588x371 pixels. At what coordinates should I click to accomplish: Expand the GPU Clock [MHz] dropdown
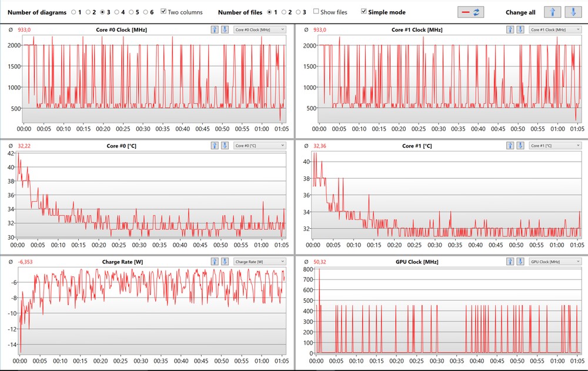(x=554, y=262)
